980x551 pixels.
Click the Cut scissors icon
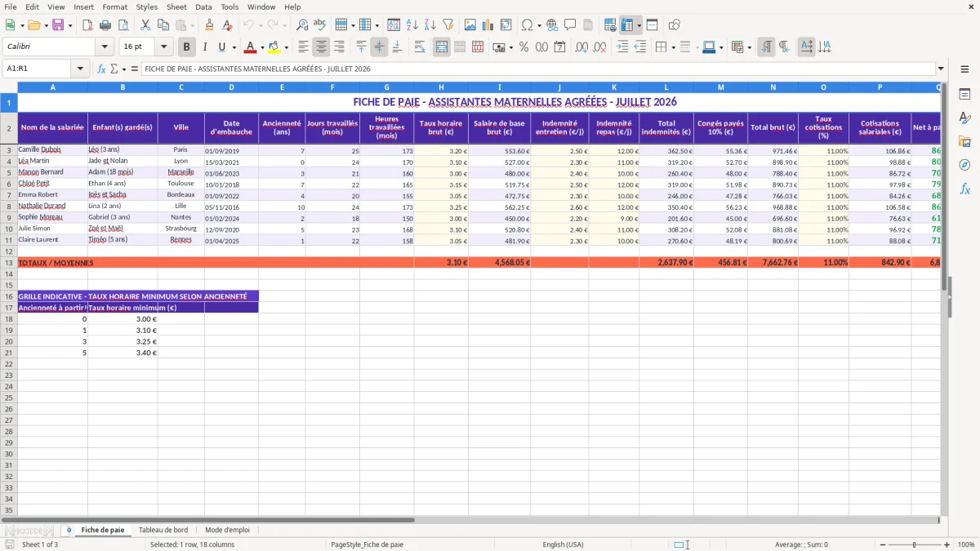pos(145,25)
